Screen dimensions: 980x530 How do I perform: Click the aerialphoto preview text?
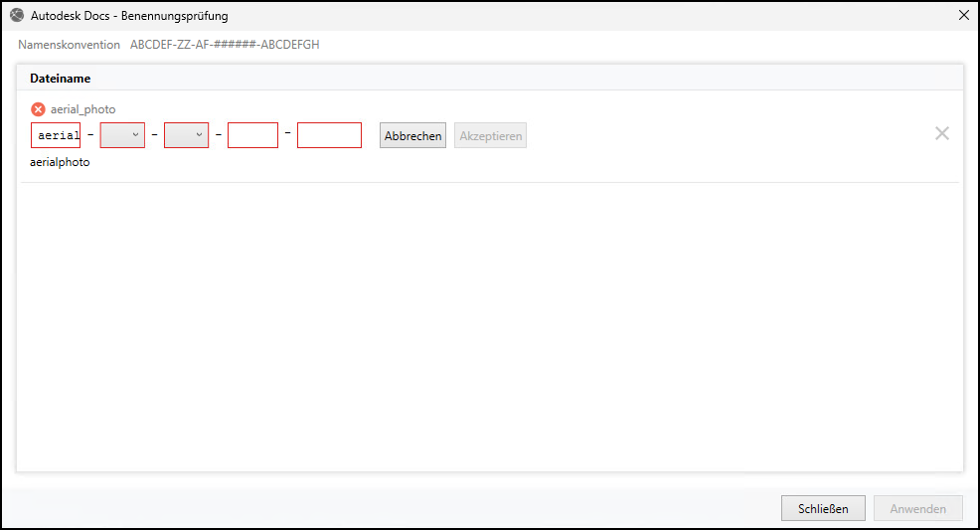coord(60,162)
